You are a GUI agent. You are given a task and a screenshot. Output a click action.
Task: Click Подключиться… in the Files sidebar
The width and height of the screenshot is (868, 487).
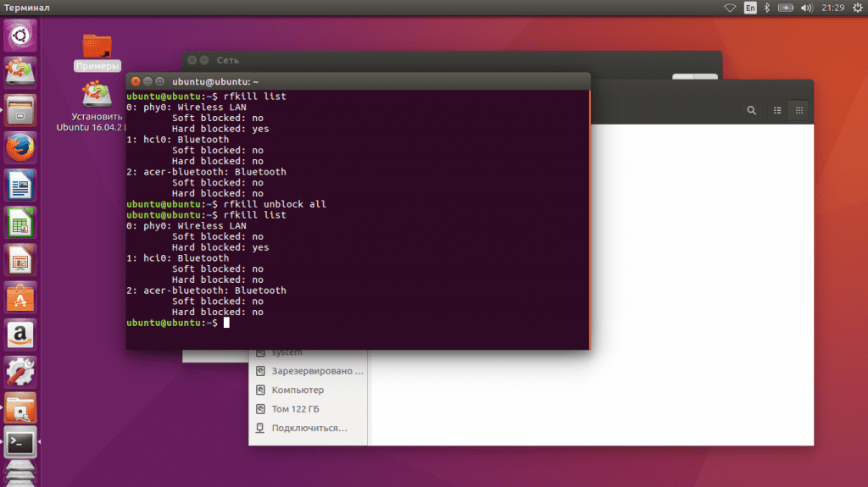point(309,428)
